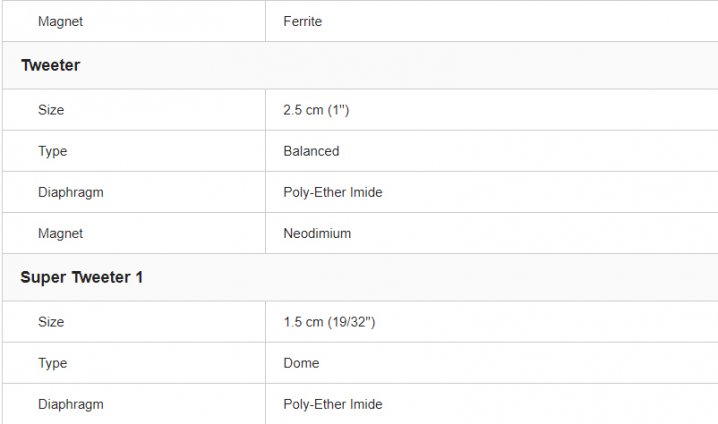The image size is (718, 424).
Task: Click the Diaphragm label under Tweeter
Action: 71,192
